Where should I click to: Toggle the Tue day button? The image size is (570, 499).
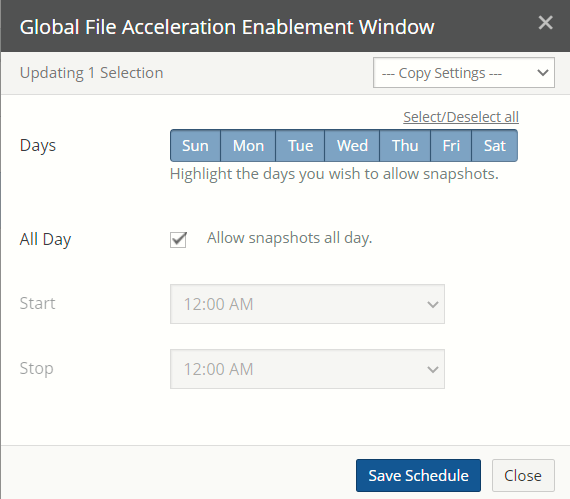(300, 146)
